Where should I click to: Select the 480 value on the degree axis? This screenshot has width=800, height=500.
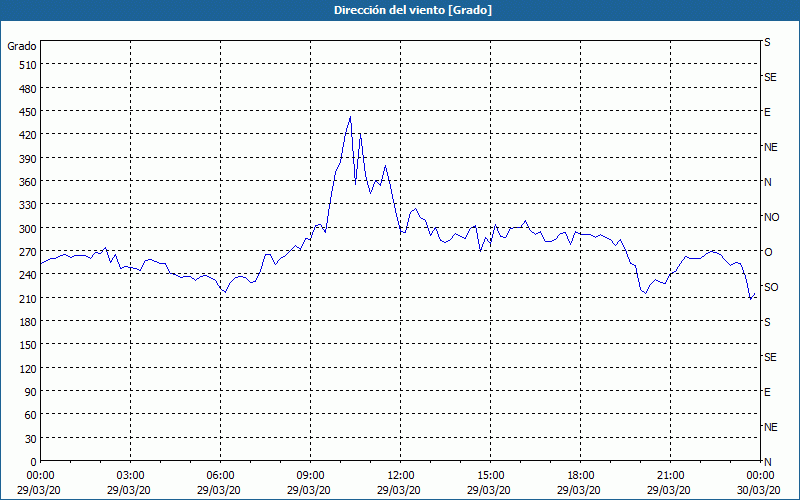click(29, 89)
